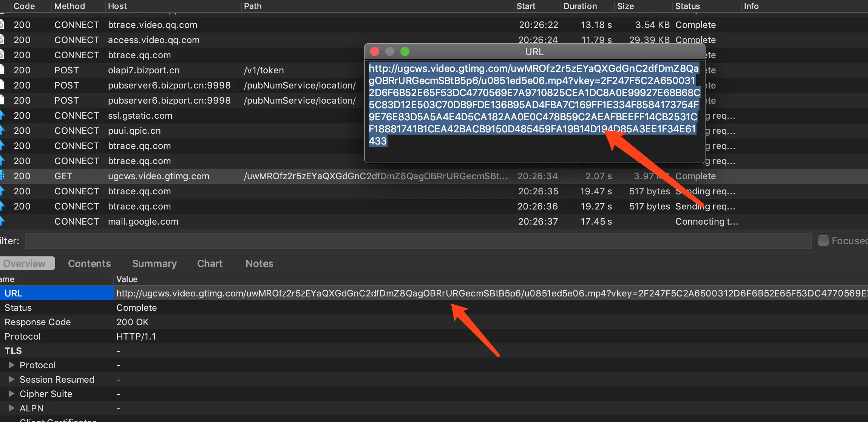Click the document icon for access.video.qq.com row
Image resolution: width=868 pixels, height=422 pixels.
[x=2, y=40]
